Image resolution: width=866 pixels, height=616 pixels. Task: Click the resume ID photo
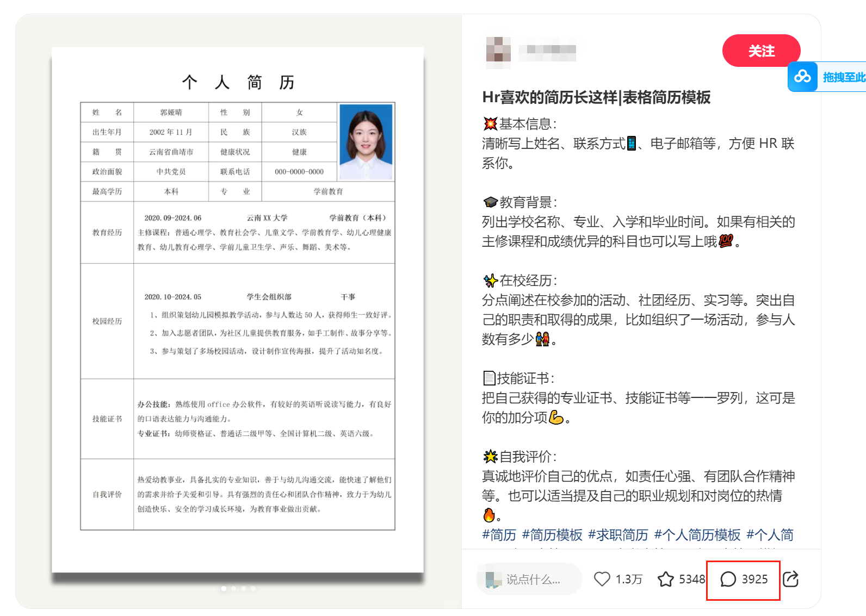[x=366, y=141]
